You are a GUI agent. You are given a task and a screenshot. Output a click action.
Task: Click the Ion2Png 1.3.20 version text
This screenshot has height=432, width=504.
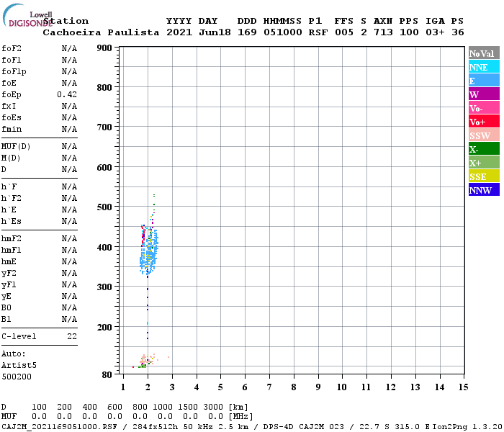pos(467,427)
